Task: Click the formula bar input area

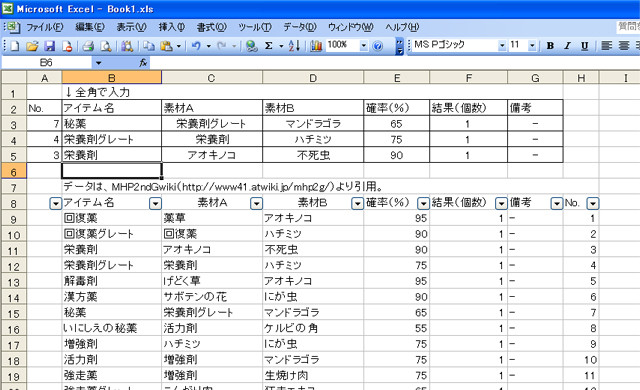Action: coord(394,63)
